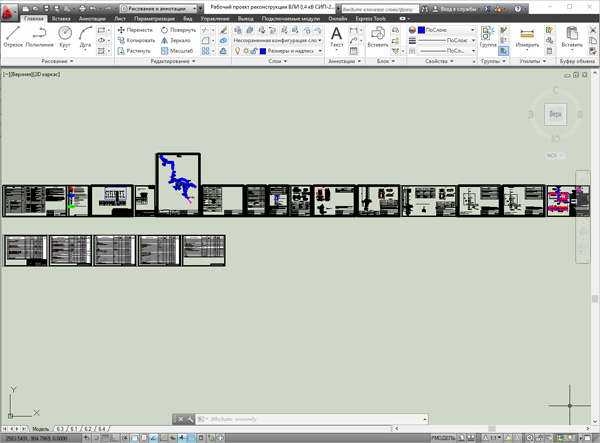Toggle polar tracking in status bar
The height and width of the screenshot is (443, 600).
[125, 438]
